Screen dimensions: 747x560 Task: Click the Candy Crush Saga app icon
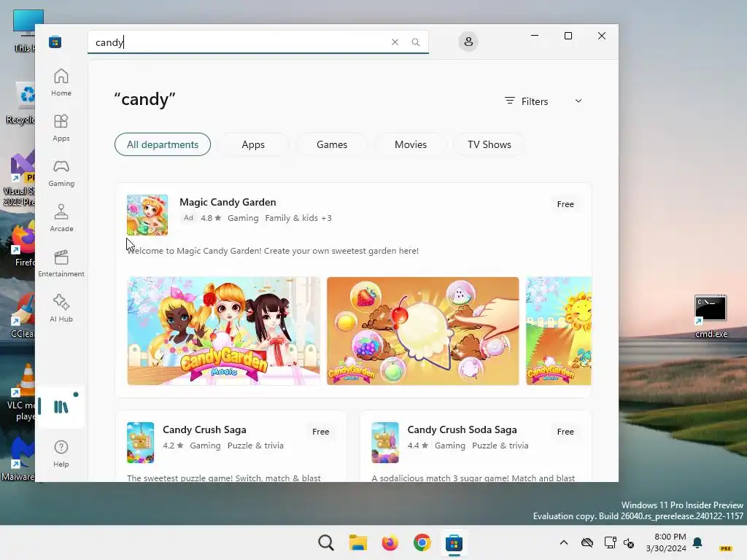[140, 443]
